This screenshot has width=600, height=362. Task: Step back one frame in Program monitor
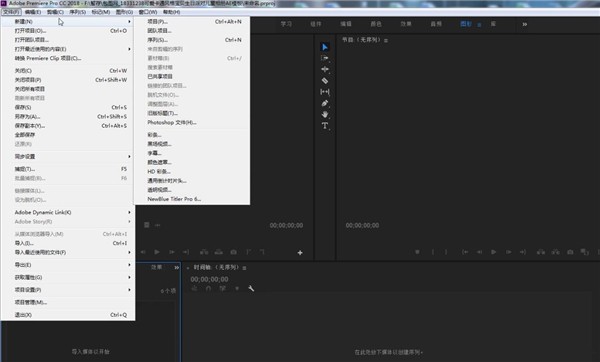click(x=479, y=252)
